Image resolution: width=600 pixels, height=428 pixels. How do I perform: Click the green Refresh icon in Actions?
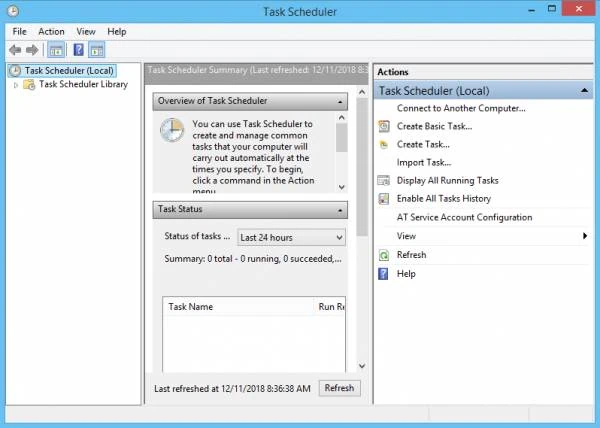click(x=383, y=255)
